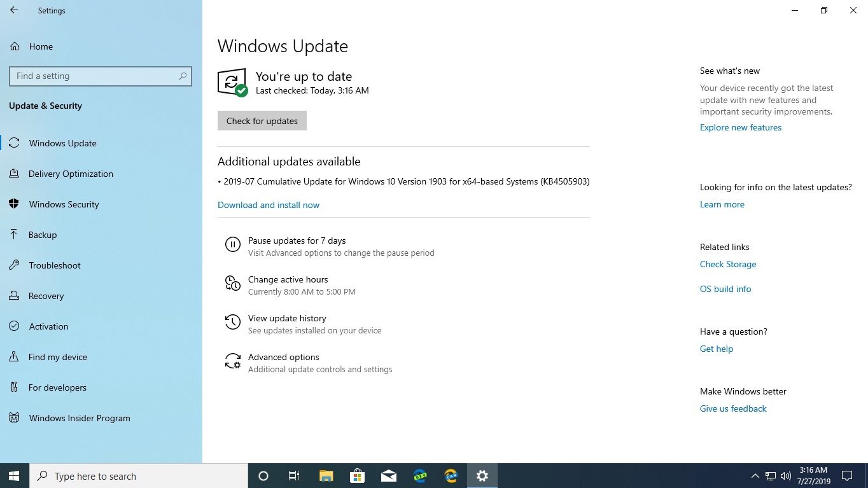Click the Find my device icon
868x488 pixels.
(14, 357)
